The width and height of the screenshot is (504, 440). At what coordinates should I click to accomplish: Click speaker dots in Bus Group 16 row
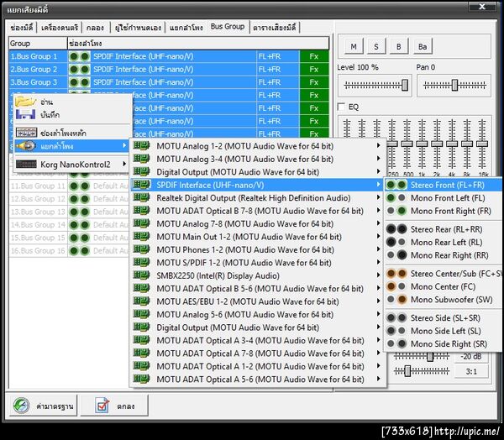(79, 251)
